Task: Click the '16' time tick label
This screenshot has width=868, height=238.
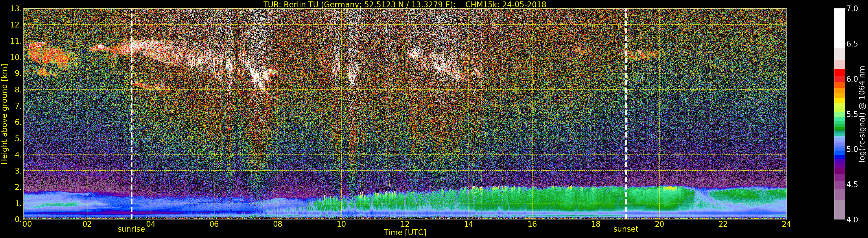Action: click(x=532, y=224)
